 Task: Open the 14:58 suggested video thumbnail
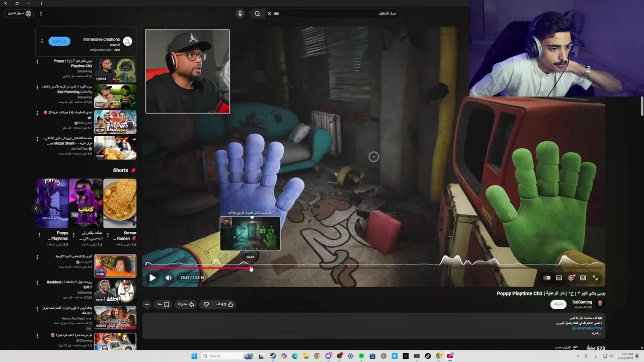pos(115,266)
